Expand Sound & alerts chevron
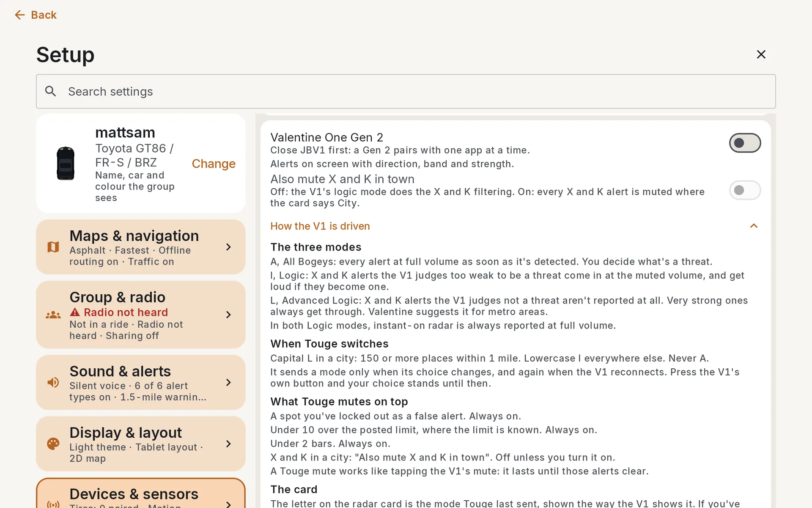The width and height of the screenshot is (812, 508). 228,382
